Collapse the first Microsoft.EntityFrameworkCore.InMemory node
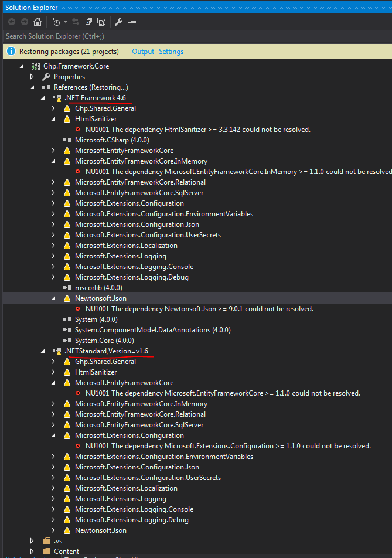 [53, 161]
